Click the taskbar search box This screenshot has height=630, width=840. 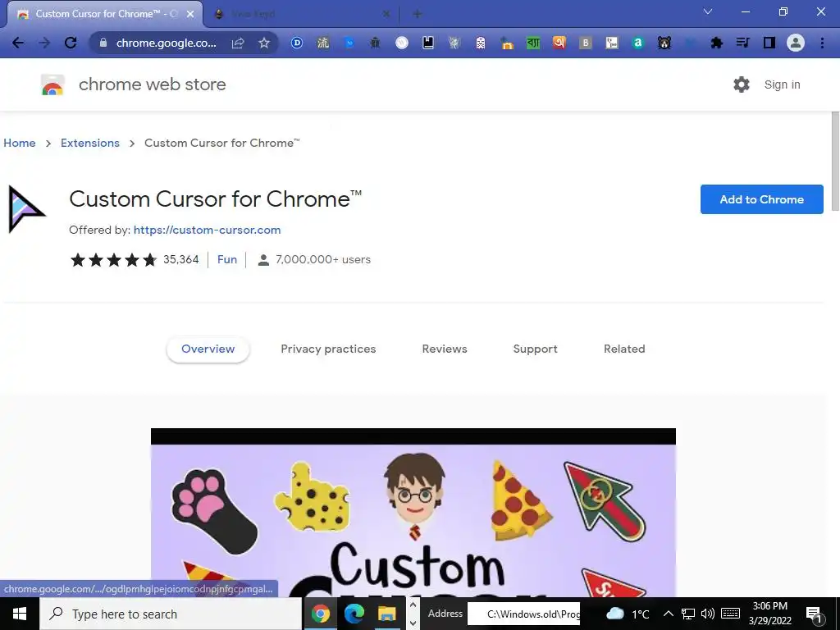click(171, 614)
